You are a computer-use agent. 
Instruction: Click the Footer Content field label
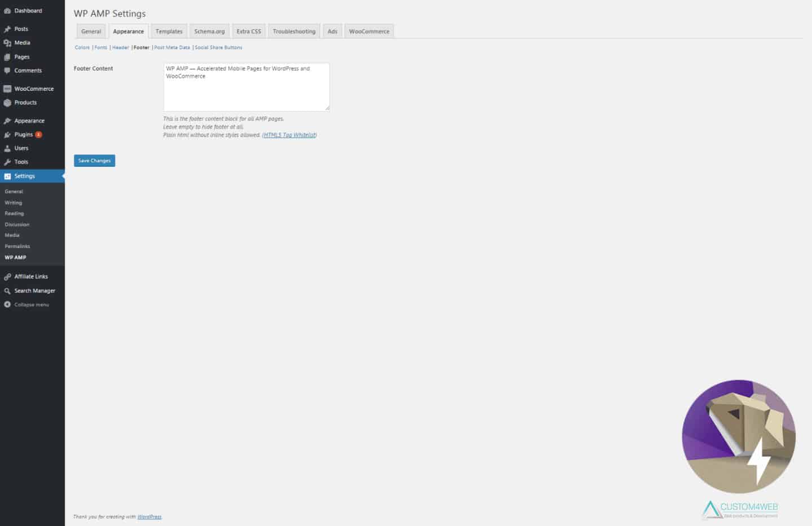(x=93, y=69)
